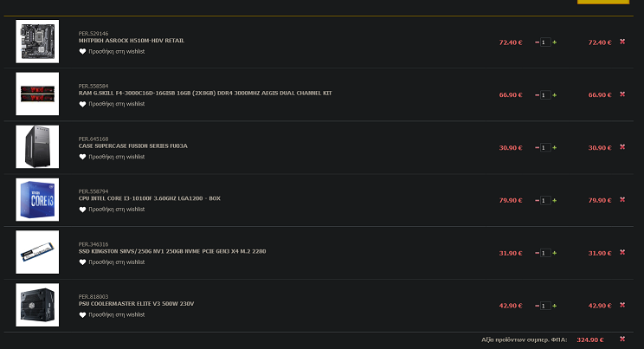Increase quantity of Supercase Fusion case
Viewport: 644px width, 349px height.
pos(555,147)
